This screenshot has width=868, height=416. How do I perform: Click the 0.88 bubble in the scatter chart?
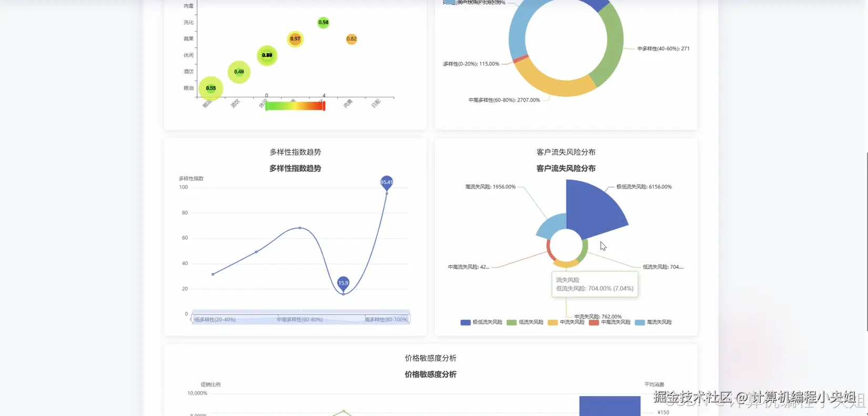point(267,55)
